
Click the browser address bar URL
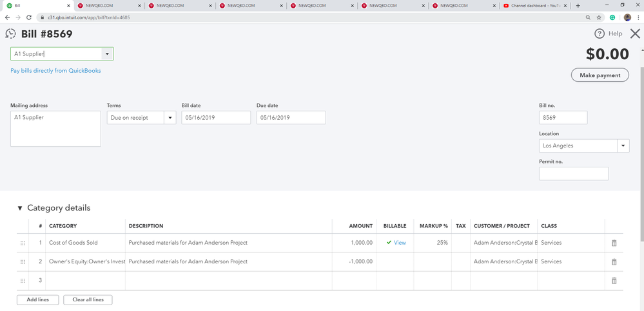tap(90, 17)
